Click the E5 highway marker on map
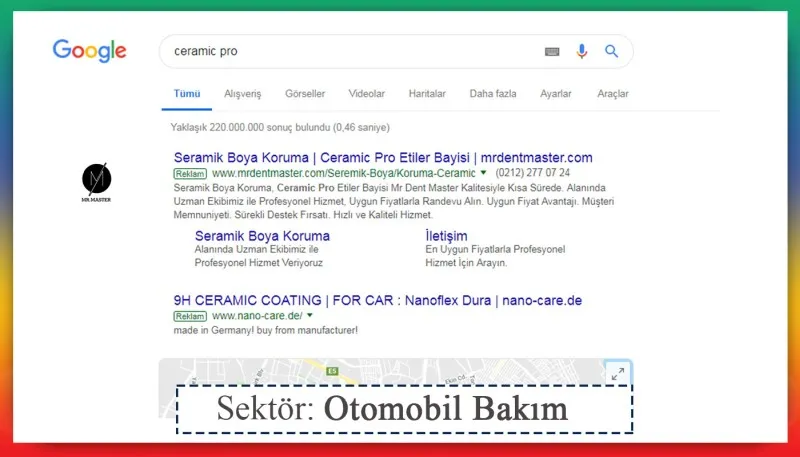Image resolution: width=800 pixels, height=457 pixels. click(x=333, y=371)
